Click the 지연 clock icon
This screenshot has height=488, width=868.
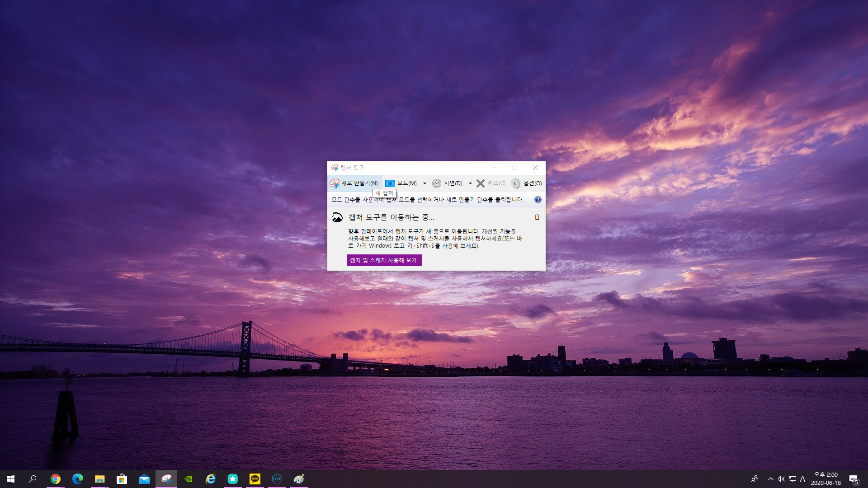point(436,183)
